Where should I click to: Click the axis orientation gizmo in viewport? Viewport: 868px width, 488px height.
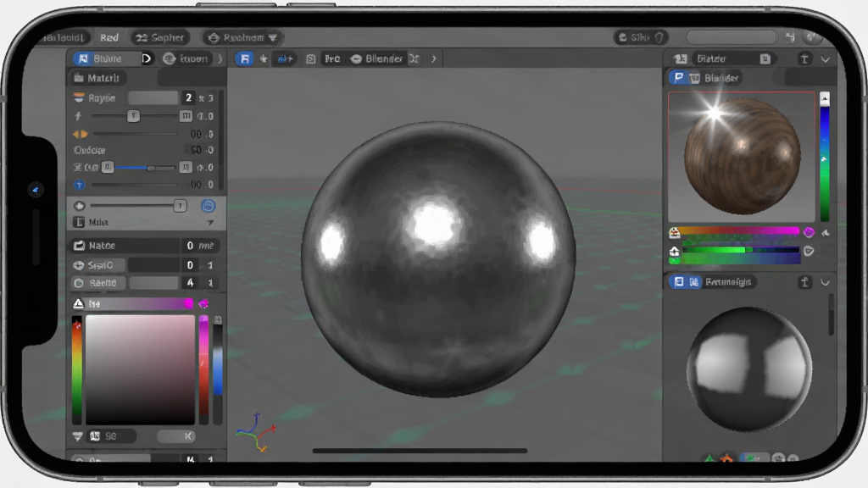click(256, 431)
